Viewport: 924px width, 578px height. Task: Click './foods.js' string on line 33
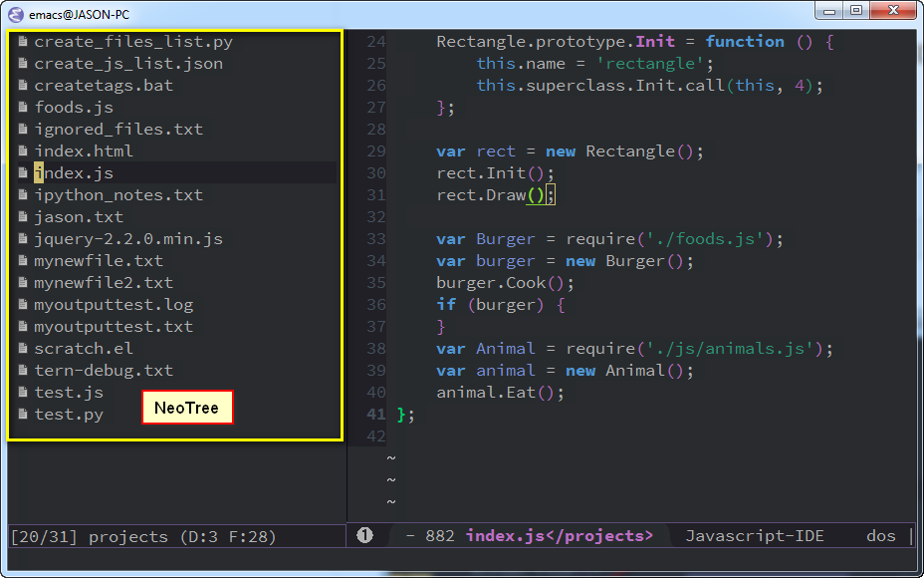705,239
